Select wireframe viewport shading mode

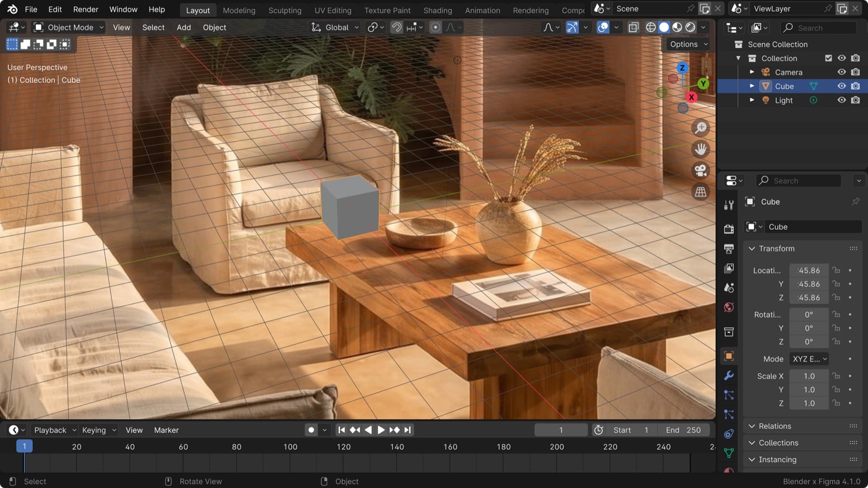click(x=651, y=27)
